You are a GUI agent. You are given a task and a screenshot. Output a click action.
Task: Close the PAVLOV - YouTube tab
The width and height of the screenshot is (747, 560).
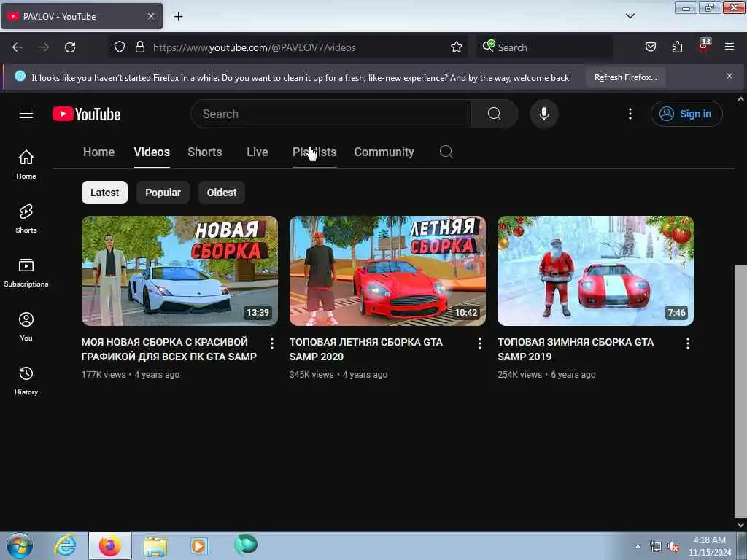[150, 16]
